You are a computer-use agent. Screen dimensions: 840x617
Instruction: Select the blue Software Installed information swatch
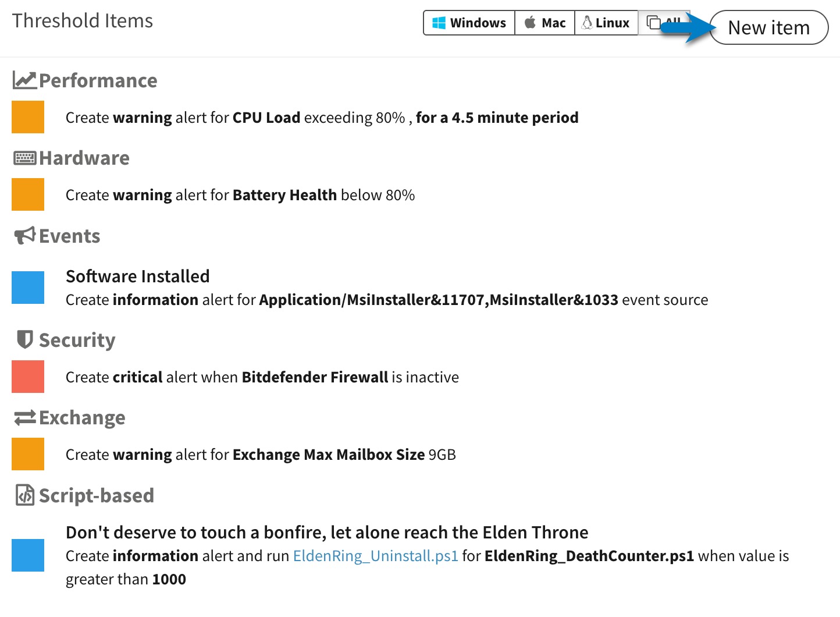coord(28,288)
